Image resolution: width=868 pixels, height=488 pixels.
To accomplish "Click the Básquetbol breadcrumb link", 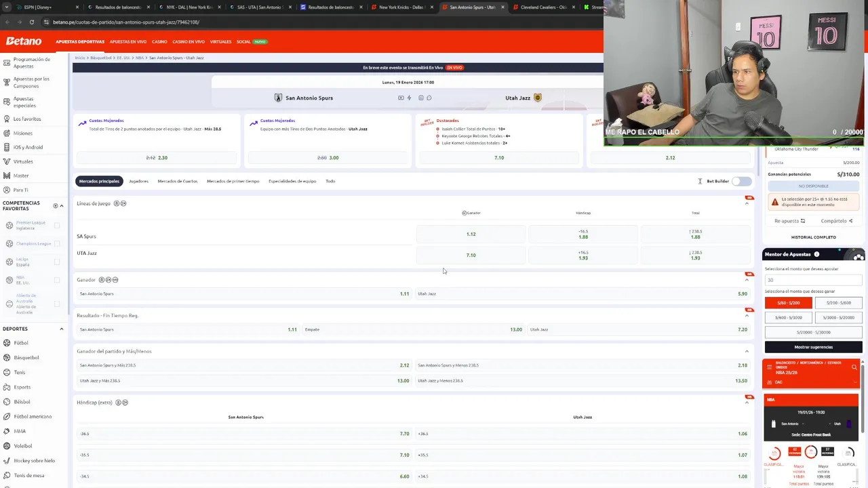I will (x=100, y=58).
